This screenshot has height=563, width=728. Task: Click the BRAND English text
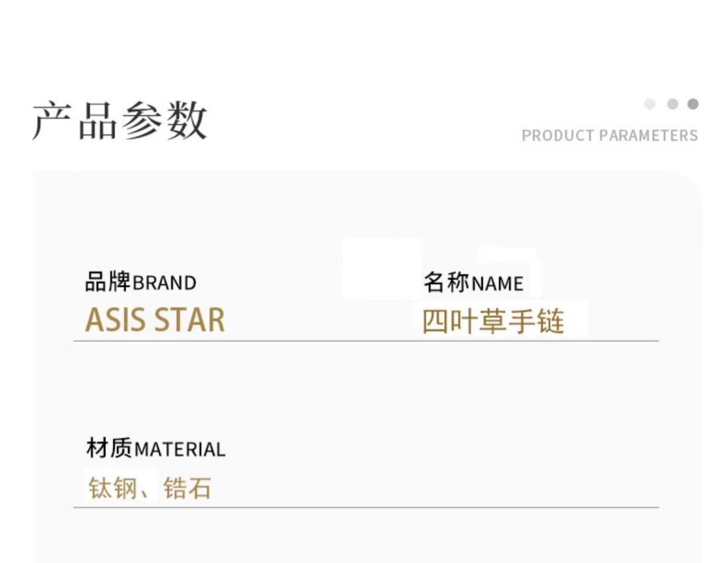coord(165,283)
